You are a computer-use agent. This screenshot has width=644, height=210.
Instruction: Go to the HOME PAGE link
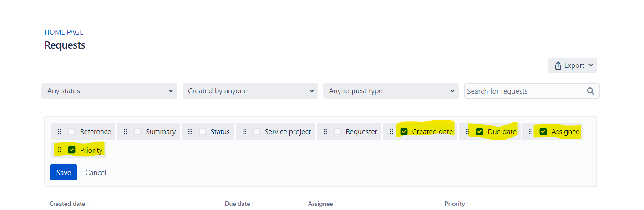[x=64, y=32]
